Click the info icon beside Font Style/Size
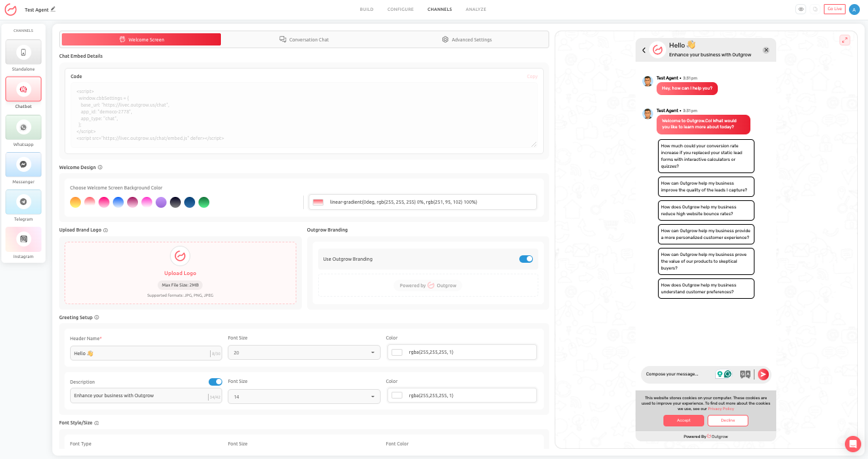 point(97,423)
